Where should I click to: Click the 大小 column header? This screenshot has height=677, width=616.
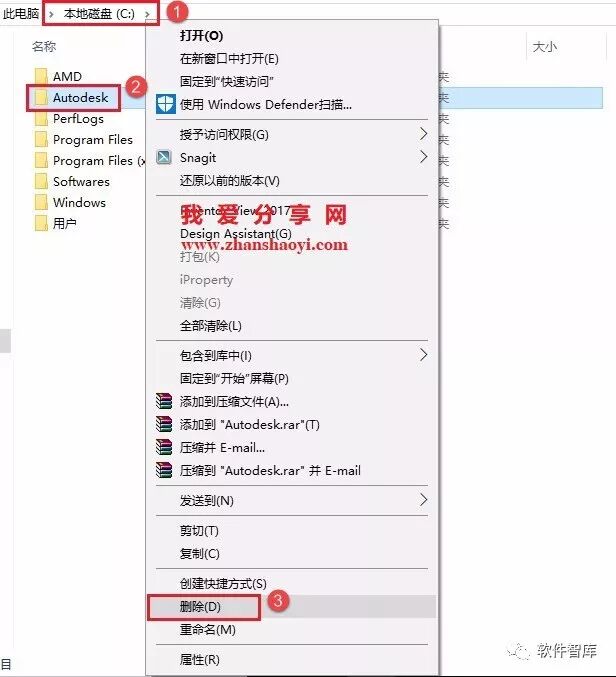point(544,46)
